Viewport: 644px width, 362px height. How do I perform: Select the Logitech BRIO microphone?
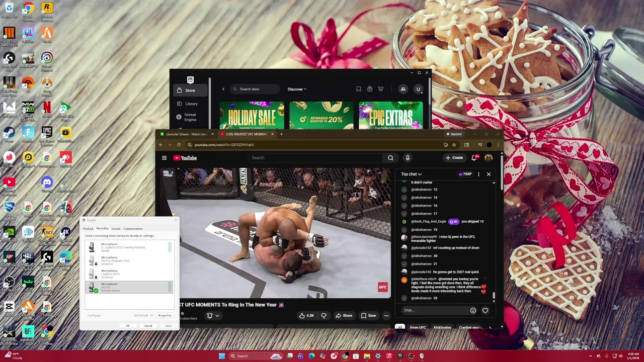tap(129, 274)
